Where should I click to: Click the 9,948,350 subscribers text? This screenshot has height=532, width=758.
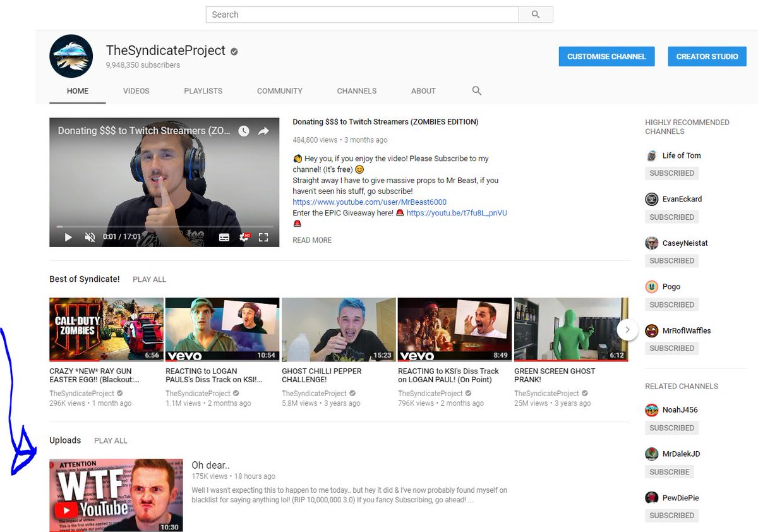(x=143, y=65)
